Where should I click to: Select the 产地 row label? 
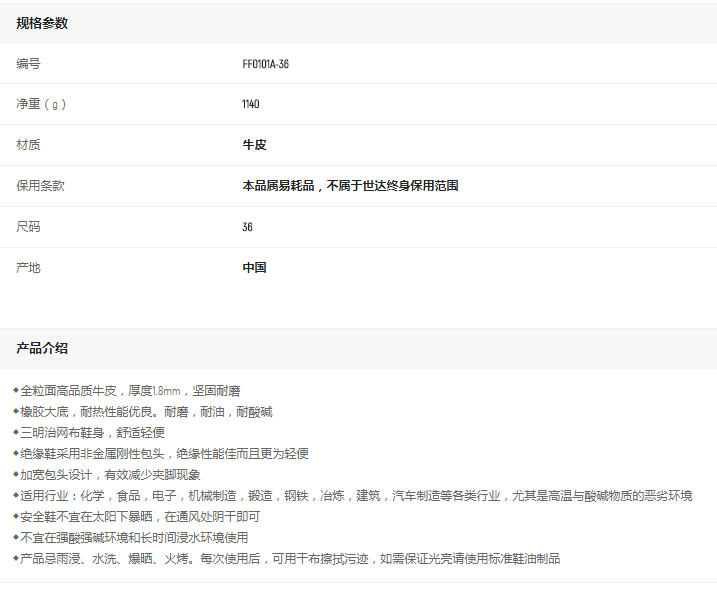click(28, 268)
